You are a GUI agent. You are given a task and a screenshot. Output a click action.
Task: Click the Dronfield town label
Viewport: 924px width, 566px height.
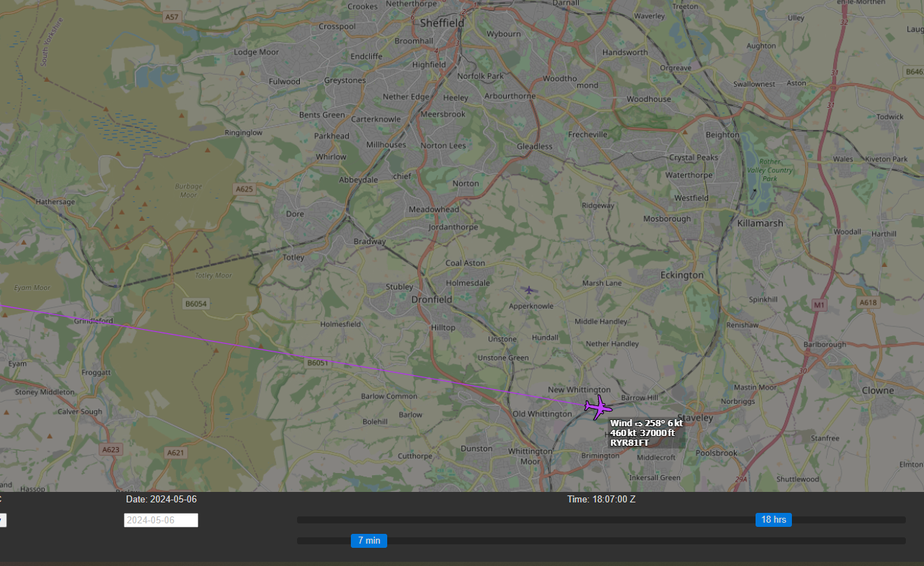(431, 299)
